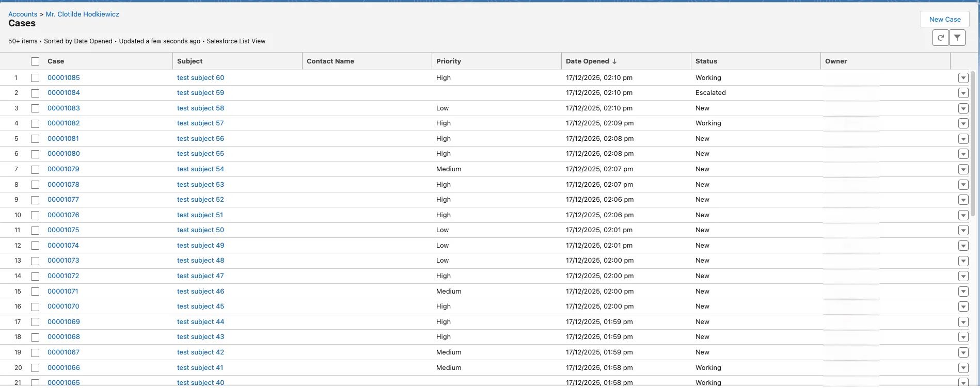This screenshot has height=388, width=980.
Task: Open the filter funnel icon
Action: [x=957, y=38]
